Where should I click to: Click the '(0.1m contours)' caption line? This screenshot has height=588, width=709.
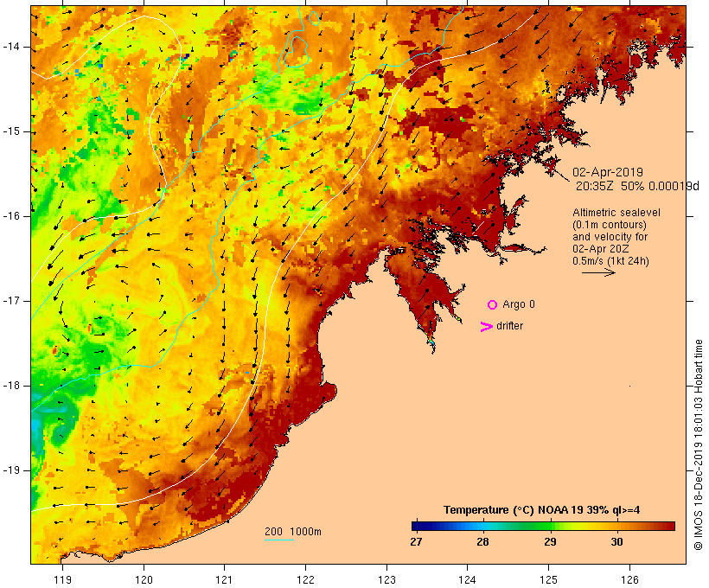(609, 224)
